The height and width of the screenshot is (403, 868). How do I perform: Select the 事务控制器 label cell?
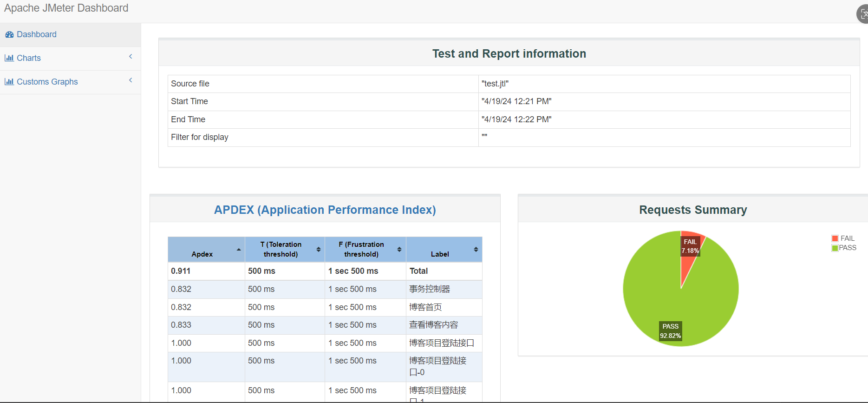coord(444,289)
